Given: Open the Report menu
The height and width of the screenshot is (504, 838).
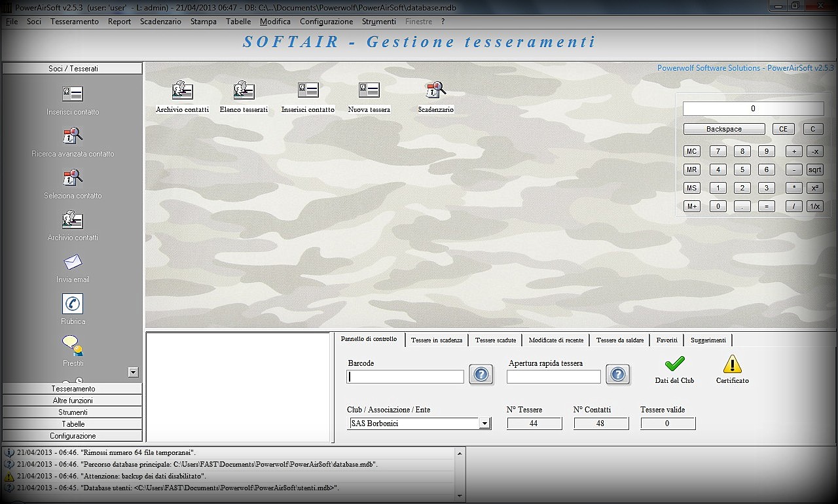Looking at the screenshot, I should pos(120,22).
